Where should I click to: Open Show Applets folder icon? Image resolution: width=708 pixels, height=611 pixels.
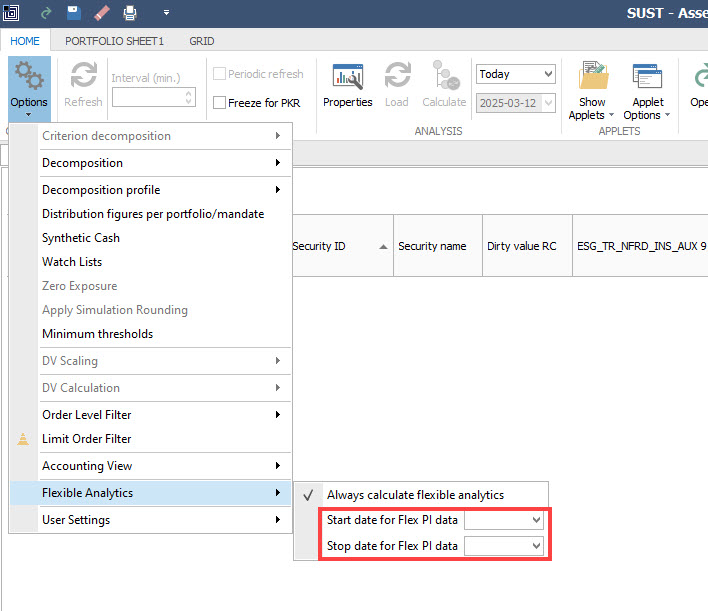[593, 75]
